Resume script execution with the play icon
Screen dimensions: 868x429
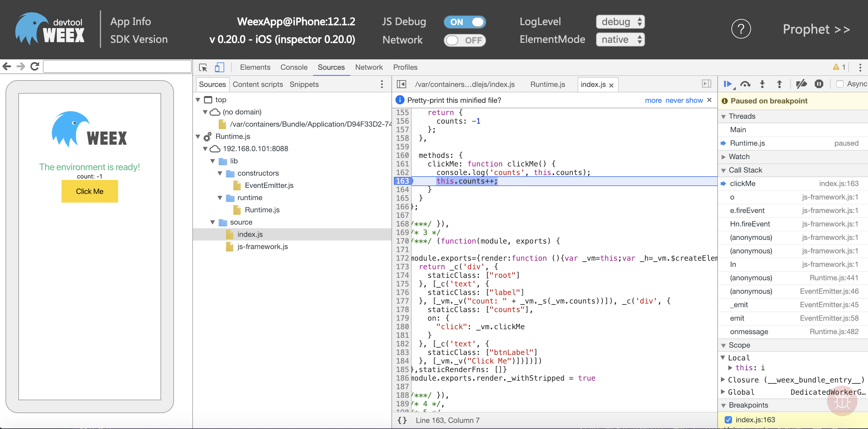[x=728, y=84]
